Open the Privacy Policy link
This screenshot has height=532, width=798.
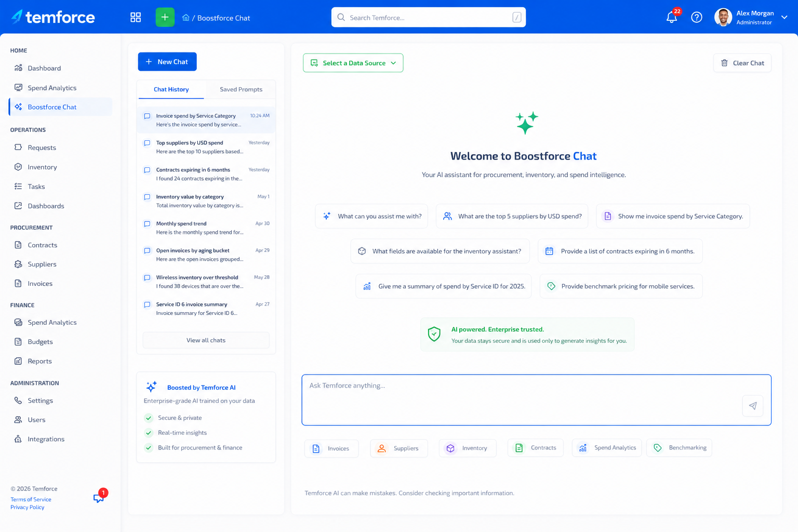(28, 507)
